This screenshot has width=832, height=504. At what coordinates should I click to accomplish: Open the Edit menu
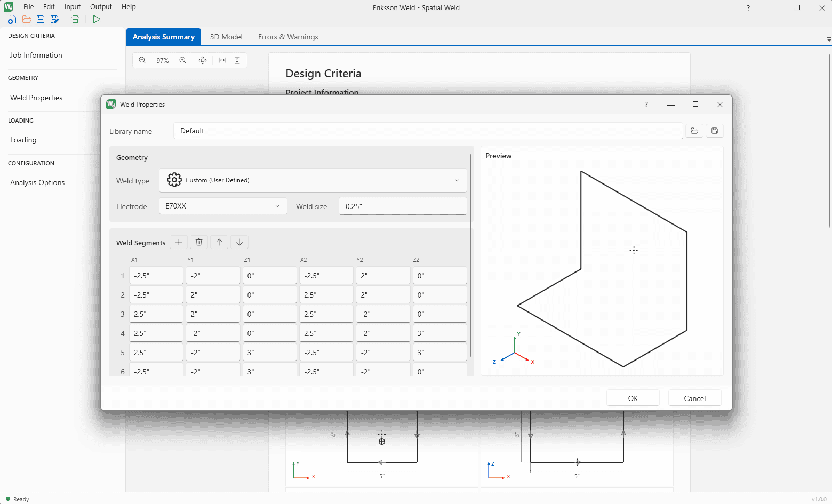49,7
